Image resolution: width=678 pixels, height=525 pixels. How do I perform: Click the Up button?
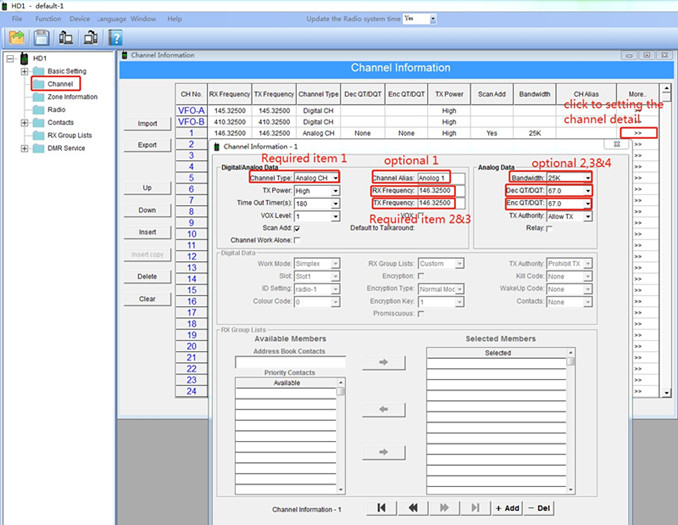click(147, 188)
